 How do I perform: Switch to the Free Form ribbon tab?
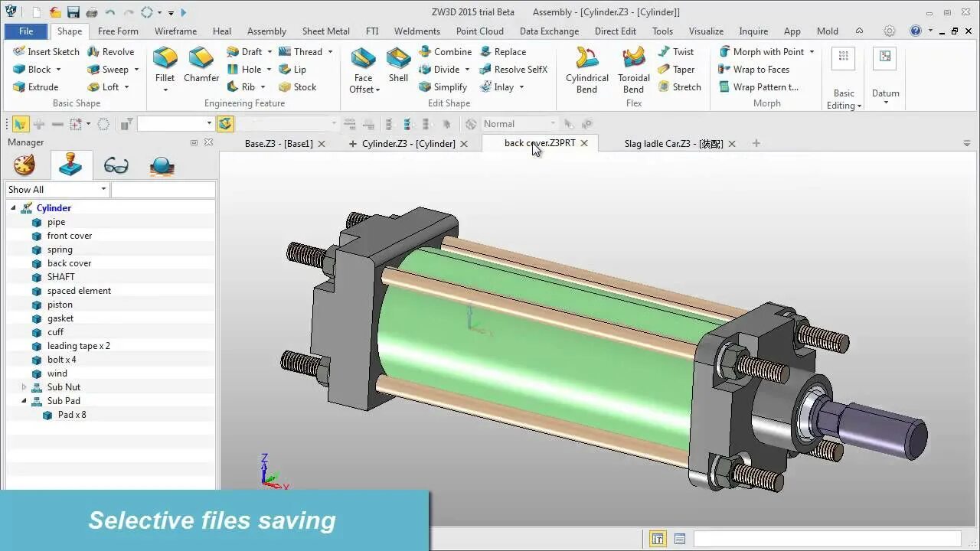[x=118, y=31]
